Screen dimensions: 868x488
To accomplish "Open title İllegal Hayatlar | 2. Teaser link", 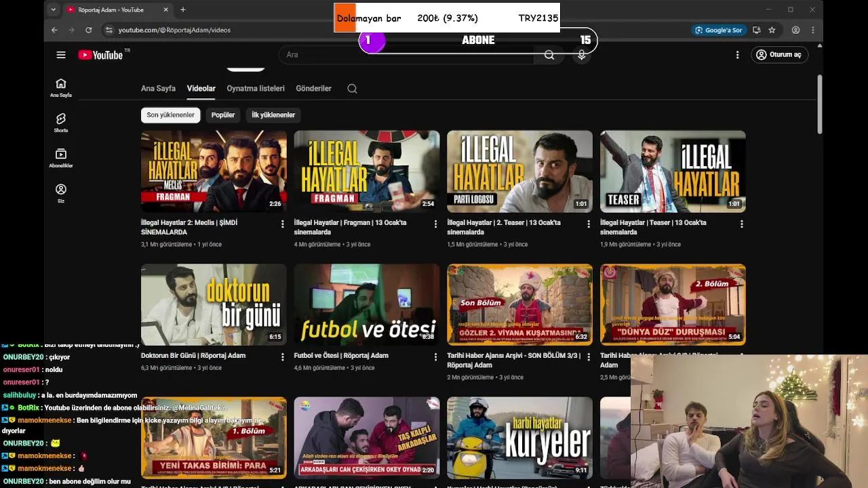I will tap(504, 227).
